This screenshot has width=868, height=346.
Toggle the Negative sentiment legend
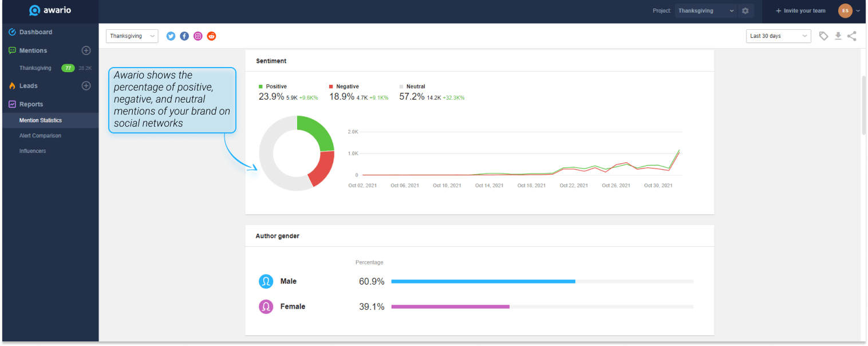[x=344, y=86]
